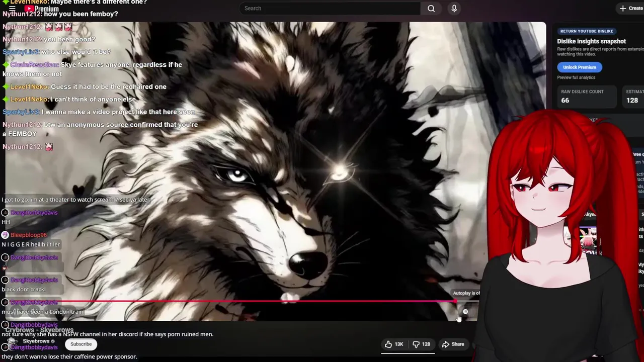Screen dimensions: 644x362
Task: Click the progress bar scrubber handle
Action: click(x=455, y=302)
